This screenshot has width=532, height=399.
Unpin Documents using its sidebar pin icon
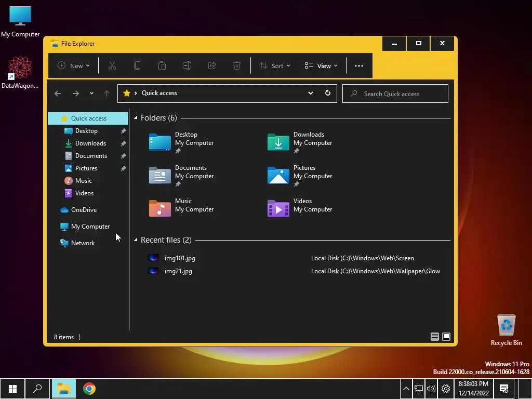pyautogui.click(x=123, y=156)
